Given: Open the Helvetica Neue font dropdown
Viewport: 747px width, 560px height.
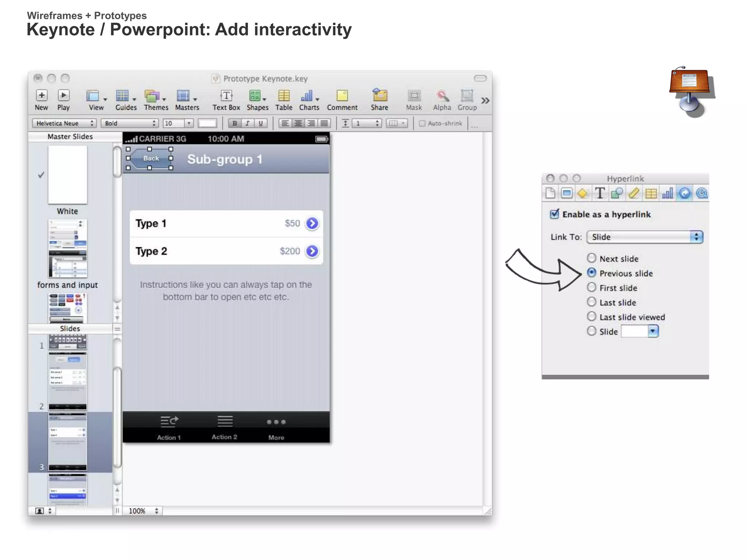Looking at the screenshot, I should tap(64, 123).
